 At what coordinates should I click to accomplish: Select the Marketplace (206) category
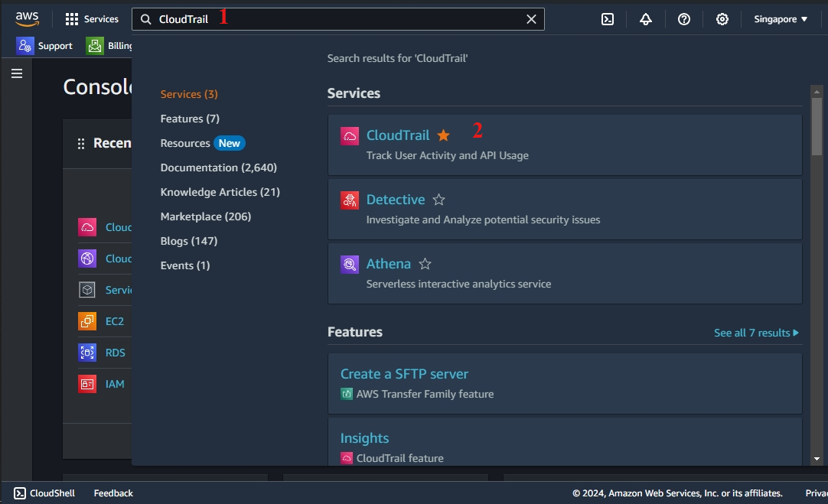205,216
